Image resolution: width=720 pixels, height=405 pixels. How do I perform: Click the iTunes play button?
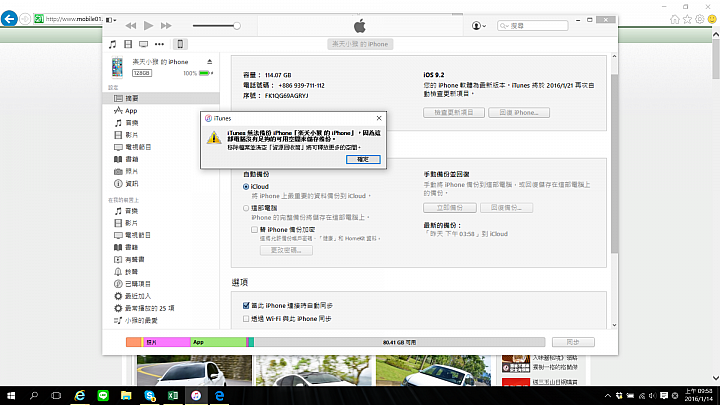[x=148, y=26]
